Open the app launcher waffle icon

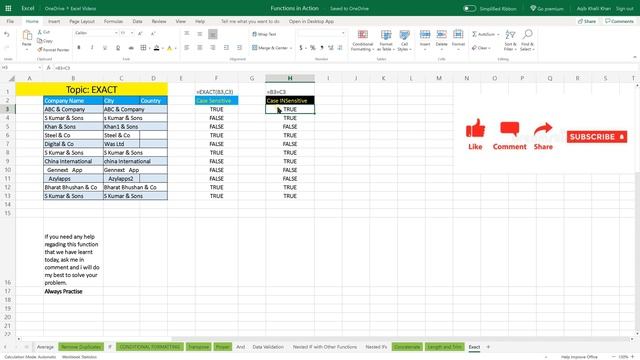(8, 8)
